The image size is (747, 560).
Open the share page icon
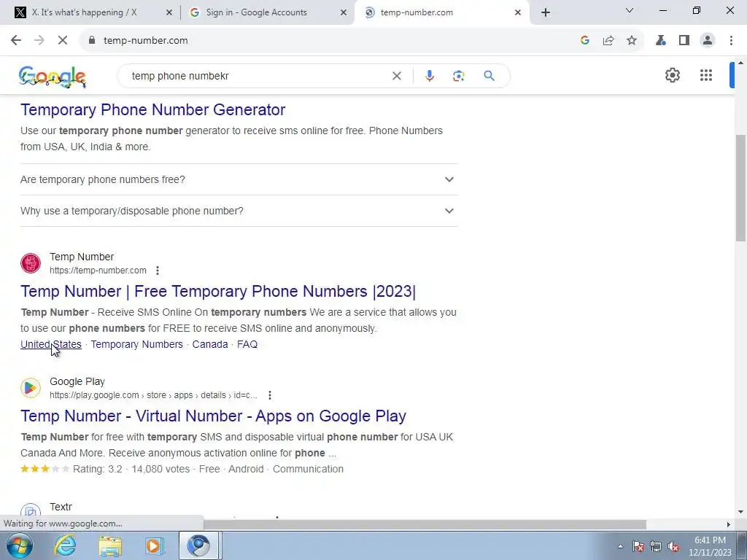608,41
